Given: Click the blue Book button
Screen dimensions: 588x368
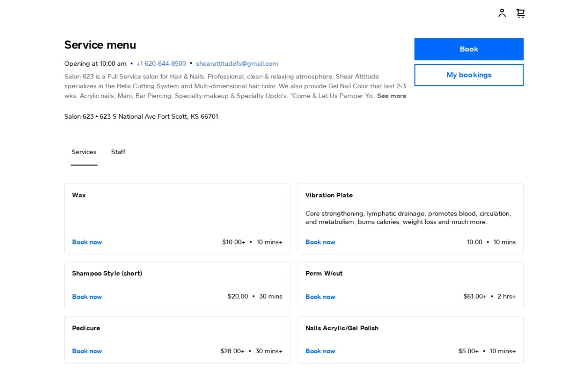Looking at the screenshot, I should (x=469, y=49).
